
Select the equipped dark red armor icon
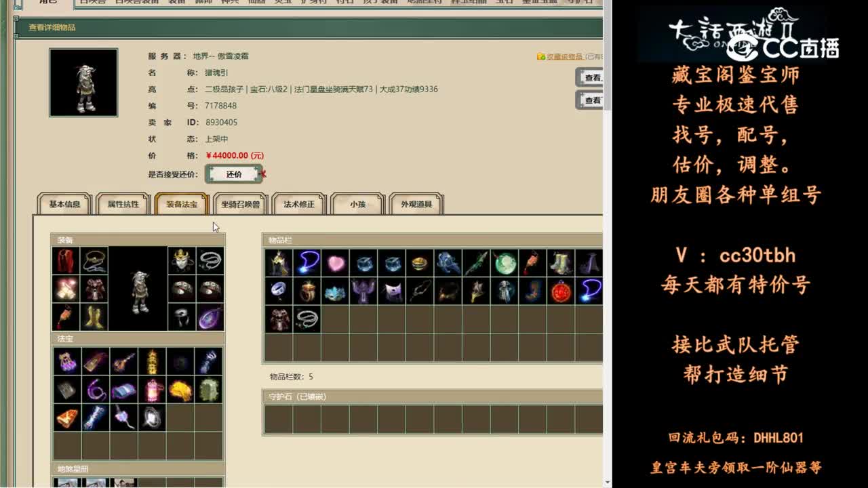94,289
